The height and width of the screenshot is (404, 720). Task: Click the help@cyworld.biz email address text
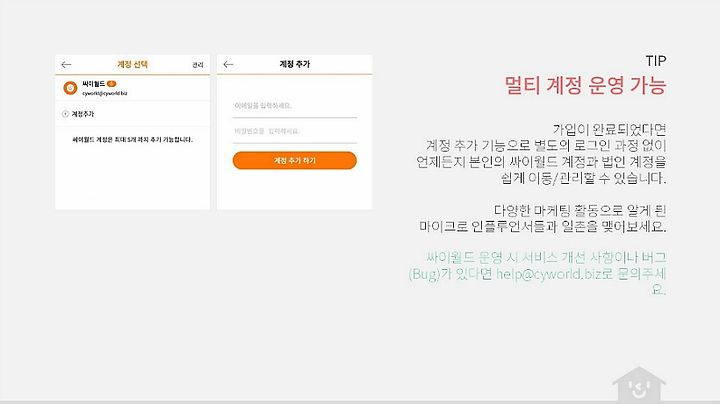(549, 274)
